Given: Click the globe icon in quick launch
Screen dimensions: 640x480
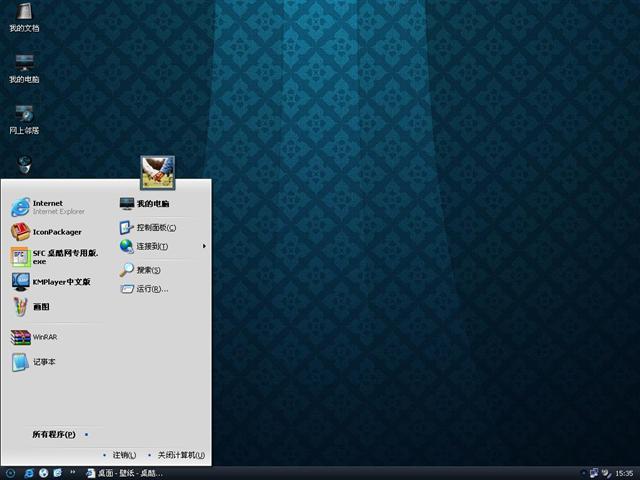Looking at the screenshot, I should 43,473.
